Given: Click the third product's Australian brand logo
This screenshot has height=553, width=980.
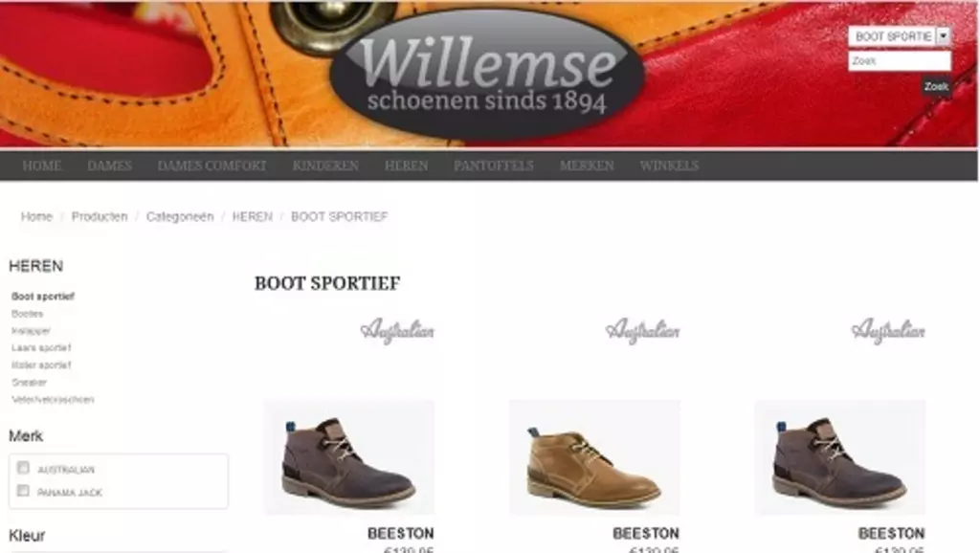Looking at the screenshot, I should 888,330.
